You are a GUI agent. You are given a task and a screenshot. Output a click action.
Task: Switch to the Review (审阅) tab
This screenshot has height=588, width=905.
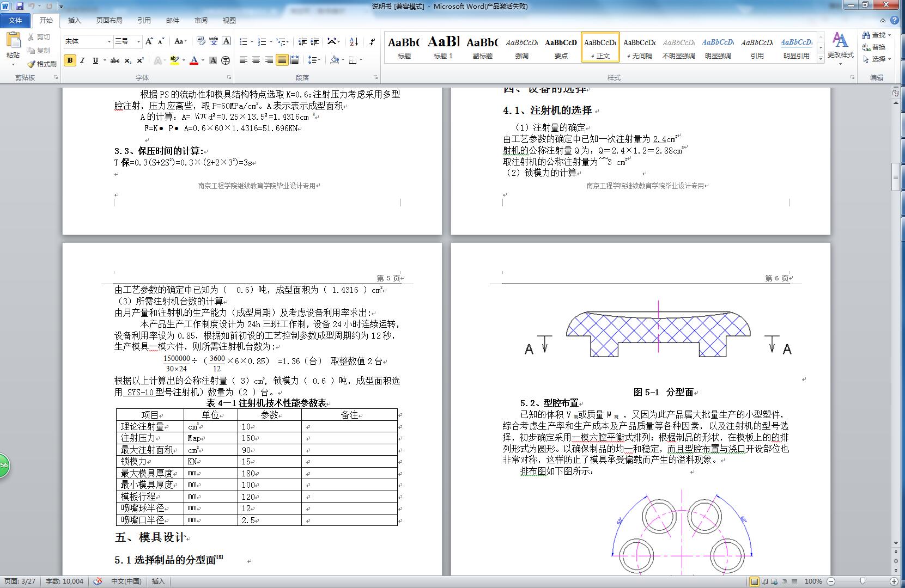coord(201,20)
